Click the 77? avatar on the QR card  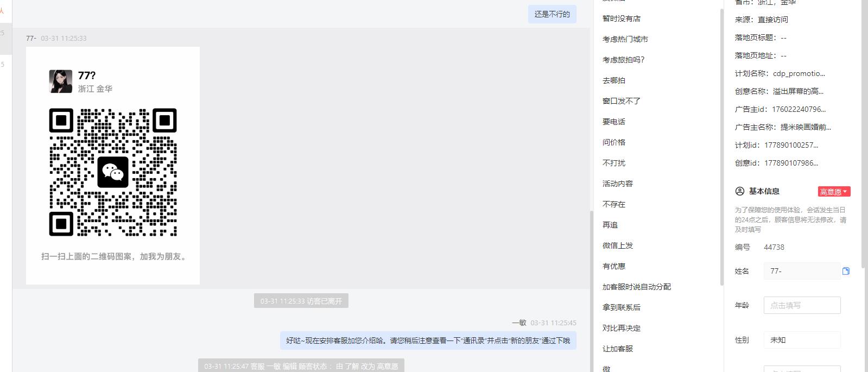click(61, 81)
